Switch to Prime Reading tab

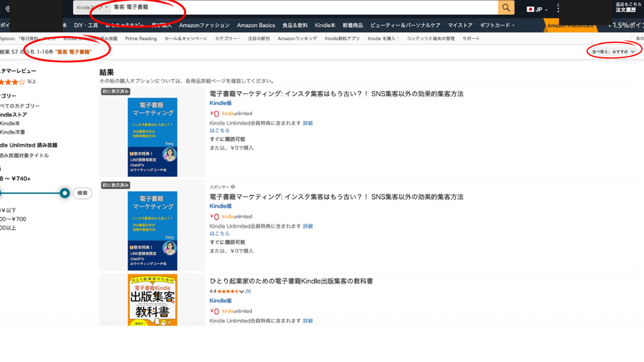pyautogui.click(x=141, y=39)
